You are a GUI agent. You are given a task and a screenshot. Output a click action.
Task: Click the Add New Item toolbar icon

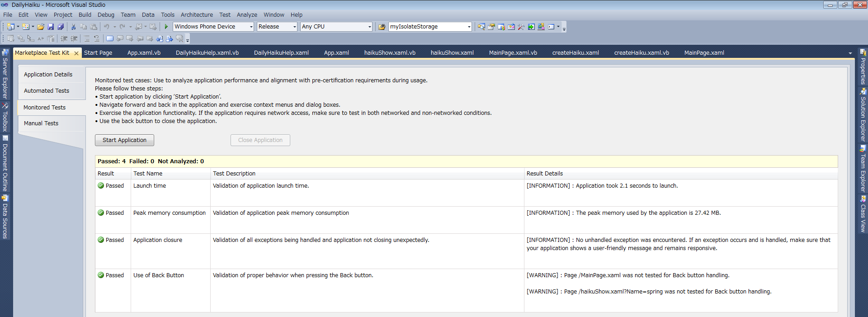pyautogui.click(x=26, y=27)
